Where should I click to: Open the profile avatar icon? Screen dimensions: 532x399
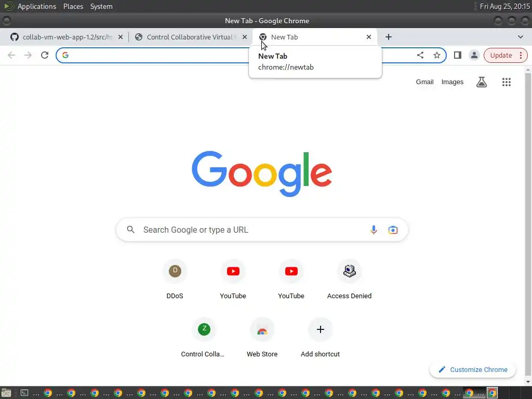click(474, 55)
